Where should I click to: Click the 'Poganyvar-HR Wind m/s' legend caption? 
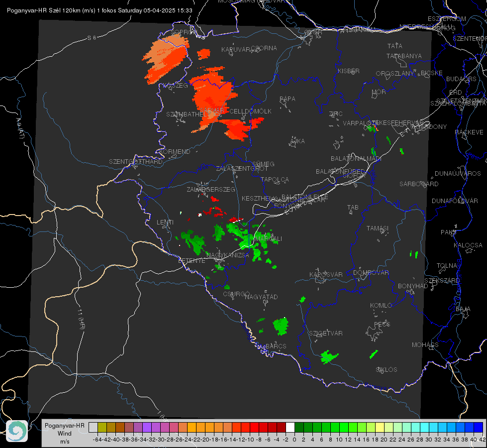[65, 434]
